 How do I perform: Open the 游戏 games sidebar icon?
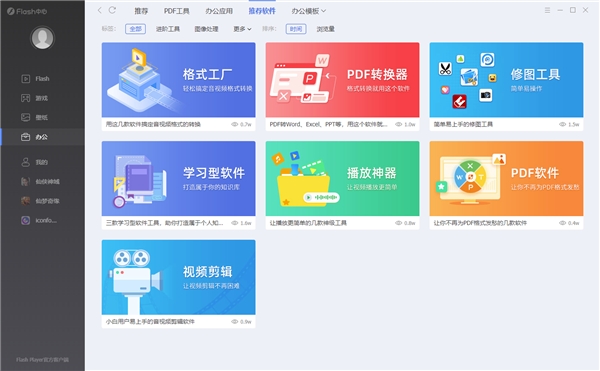pos(25,98)
